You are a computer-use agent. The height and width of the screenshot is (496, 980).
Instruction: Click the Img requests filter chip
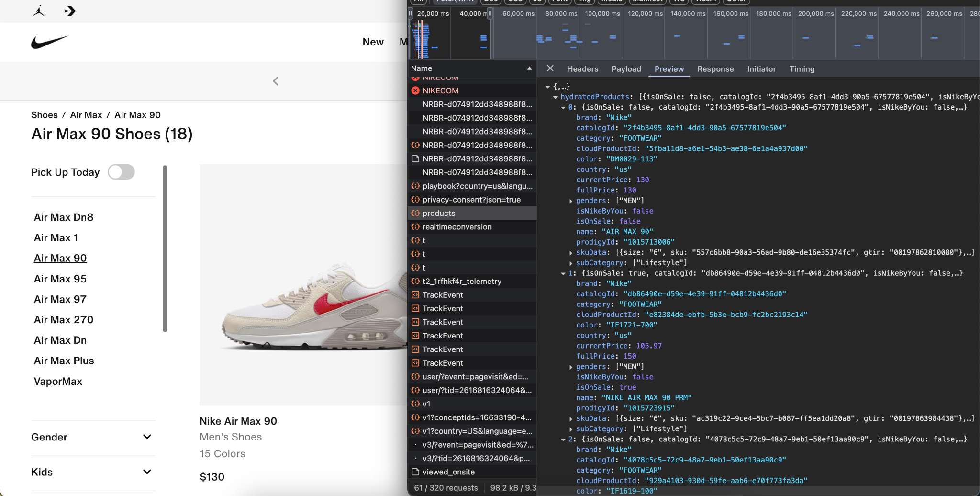pos(584,1)
